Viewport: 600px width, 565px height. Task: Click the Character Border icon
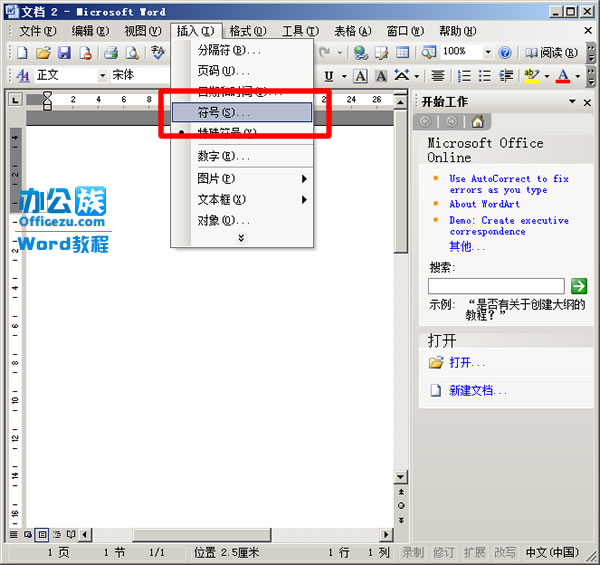[x=360, y=76]
